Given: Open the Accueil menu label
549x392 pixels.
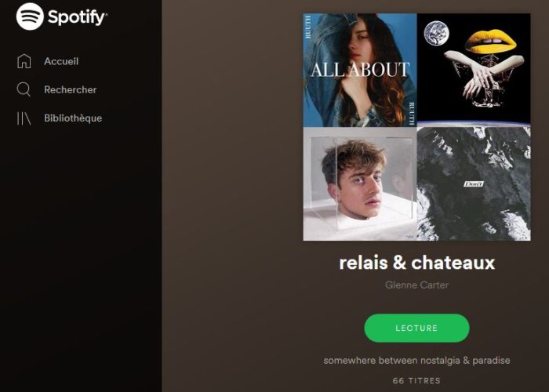Looking at the screenshot, I should [61, 61].
